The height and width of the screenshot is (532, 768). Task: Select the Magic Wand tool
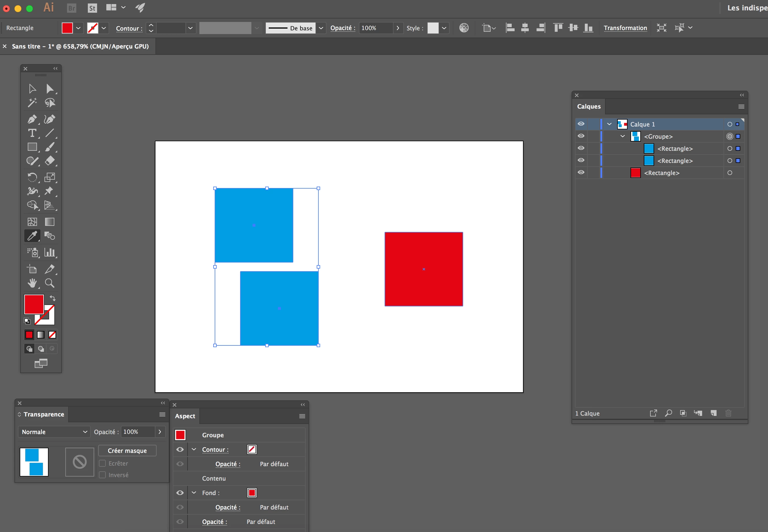coord(32,103)
